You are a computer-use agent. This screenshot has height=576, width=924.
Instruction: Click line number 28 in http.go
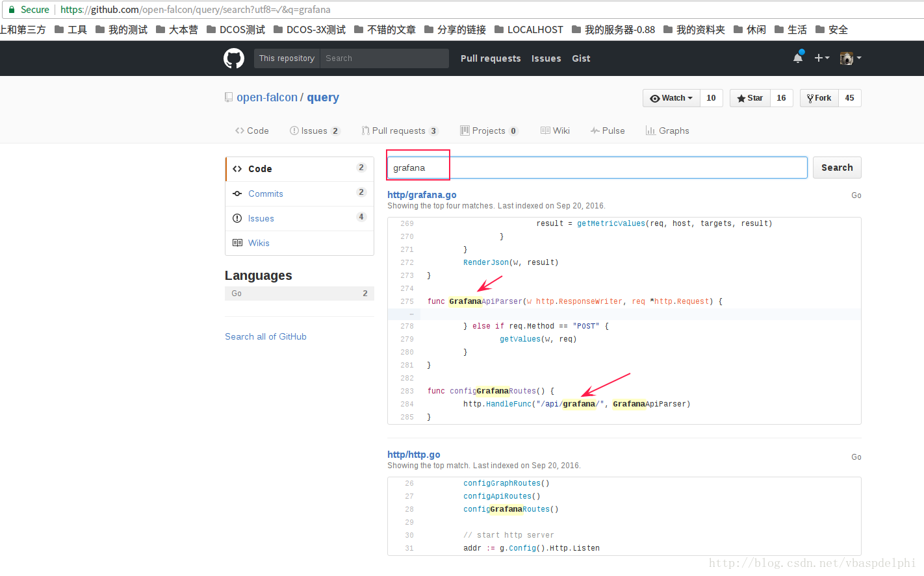click(409, 509)
